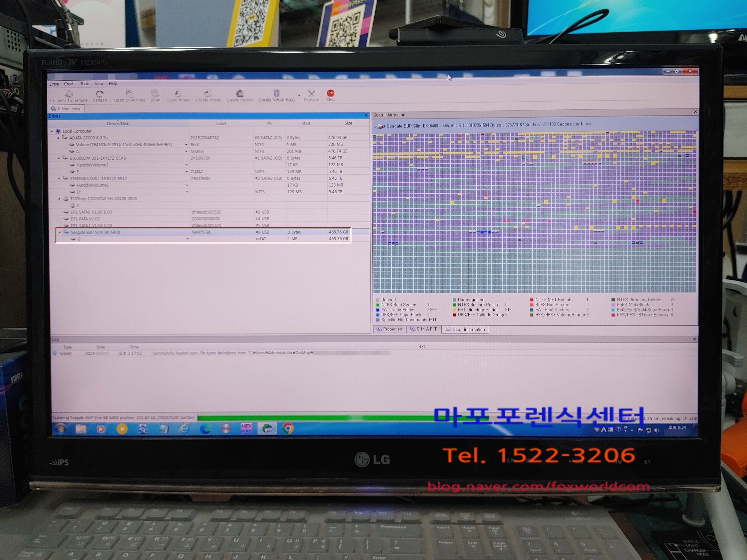Click the Scan toolbar icon
This screenshot has height=560, width=747.
point(155,93)
